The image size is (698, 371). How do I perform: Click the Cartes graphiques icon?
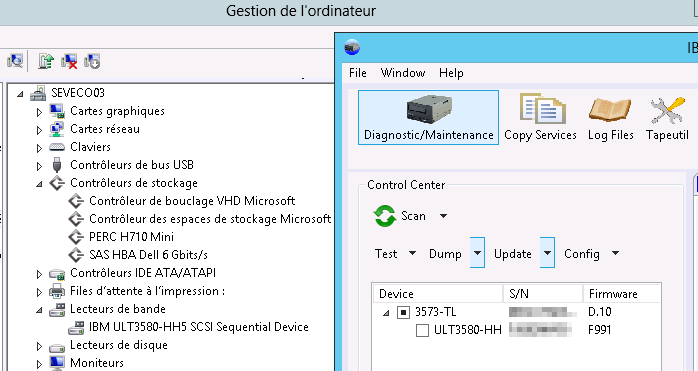click(x=57, y=111)
